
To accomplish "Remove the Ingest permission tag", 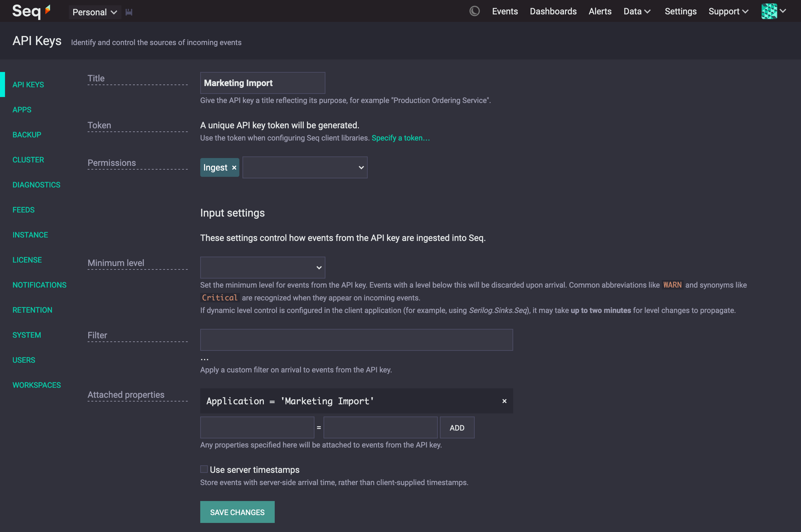I will 234,168.
